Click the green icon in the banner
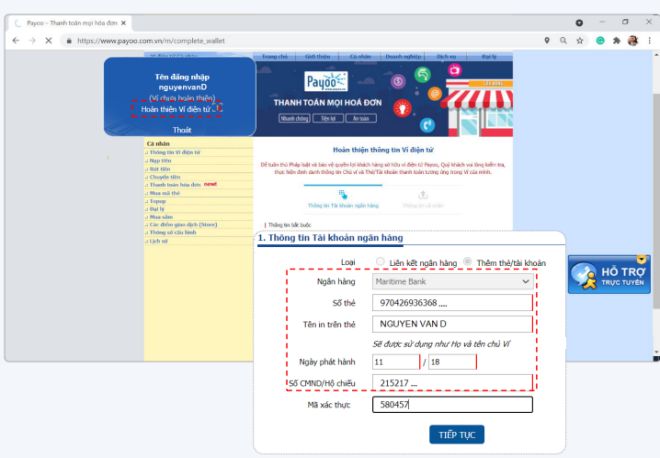 click(423, 75)
